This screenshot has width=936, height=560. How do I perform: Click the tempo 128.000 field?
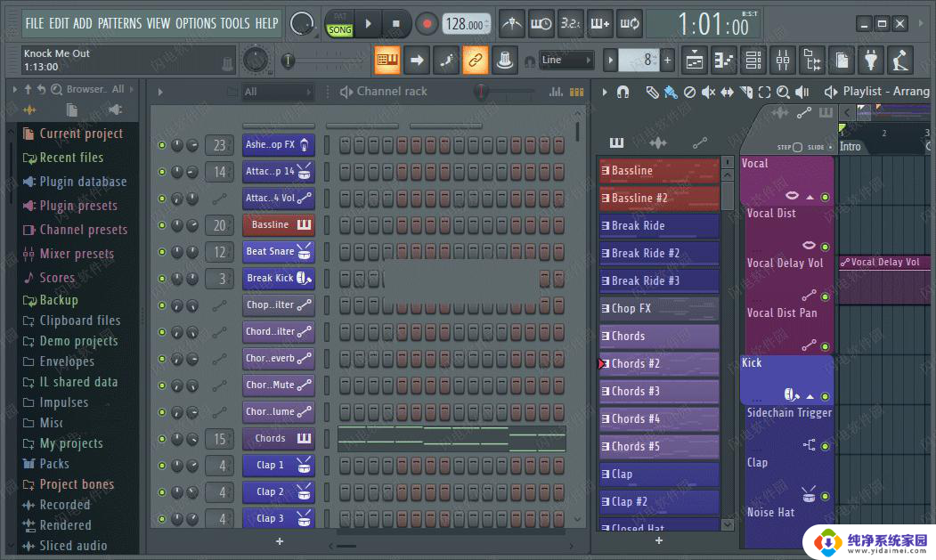click(x=466, y=24)
